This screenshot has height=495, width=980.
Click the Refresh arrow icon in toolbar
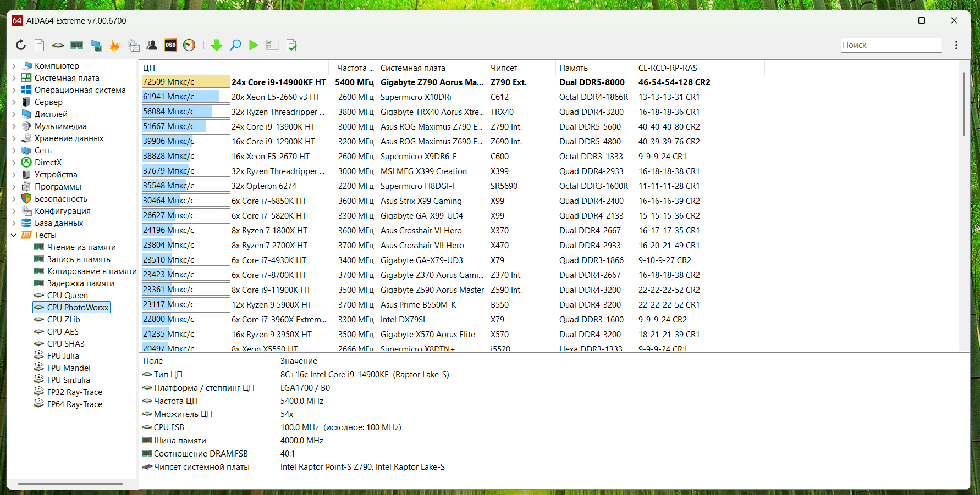(20, 45)
